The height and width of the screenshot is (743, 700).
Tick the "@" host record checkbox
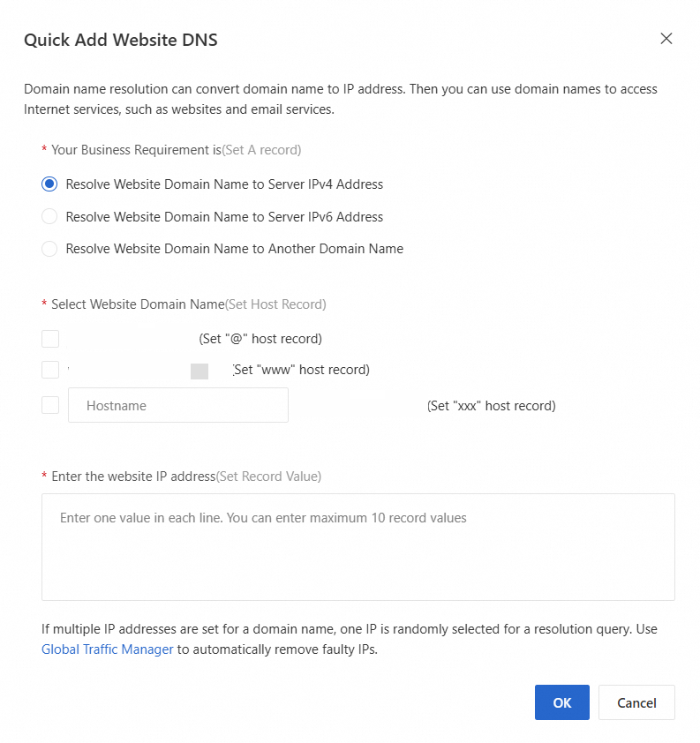tap(50, 339)
